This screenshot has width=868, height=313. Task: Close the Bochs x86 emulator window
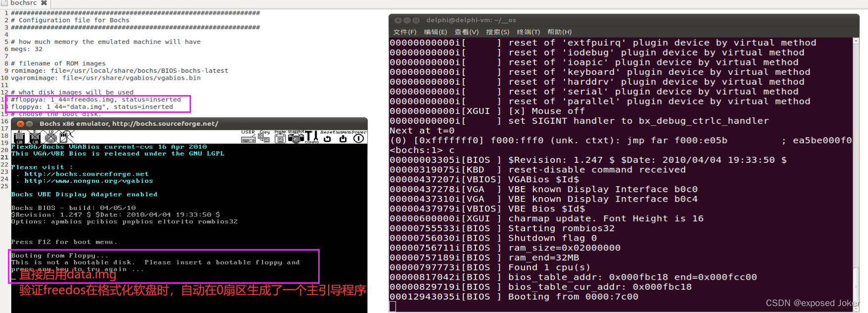pyautogui.click(x=20, y=124)
